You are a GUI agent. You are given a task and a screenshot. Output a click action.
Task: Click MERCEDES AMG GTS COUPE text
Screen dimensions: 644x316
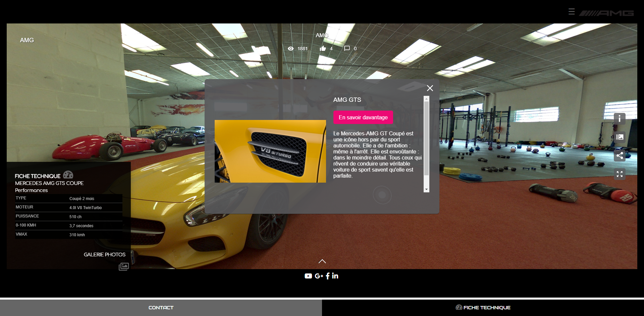(49, 183)
